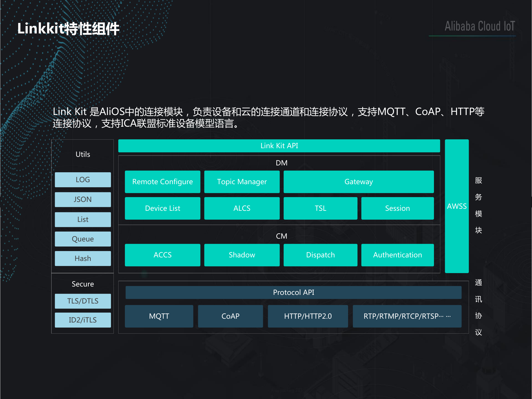Click the Link Kit API bar
The width and height of the screenshot is (532, 399).
pyautogui.click(x=279, y=146)
